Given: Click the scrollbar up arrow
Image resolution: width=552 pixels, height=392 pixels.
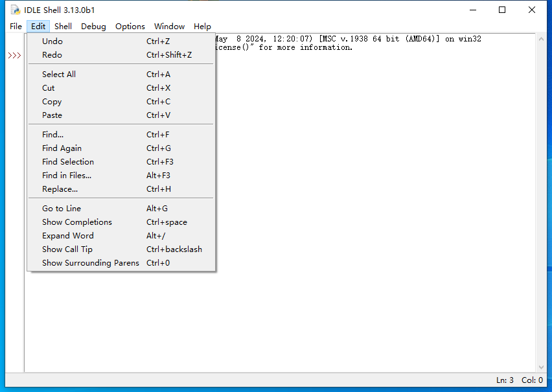Looking at the screenshot, I should pyautogui.click(x=541, y=39).
